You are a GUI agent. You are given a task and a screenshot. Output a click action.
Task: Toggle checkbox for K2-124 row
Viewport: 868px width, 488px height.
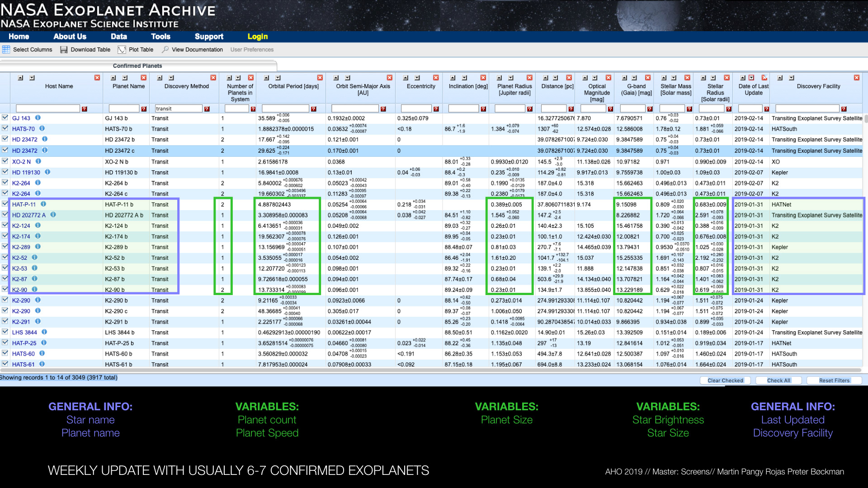point(5,225)
